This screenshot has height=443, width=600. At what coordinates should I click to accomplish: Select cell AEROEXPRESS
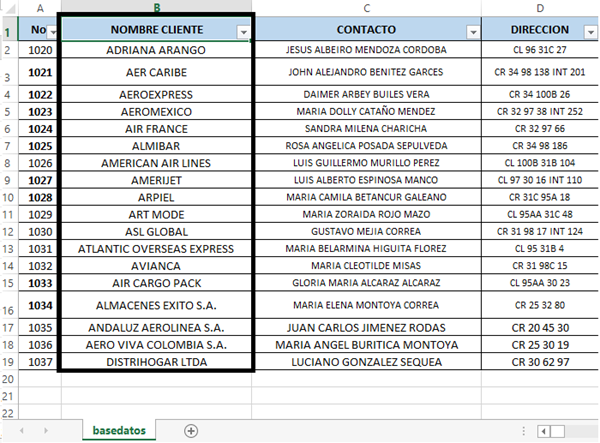156,94
